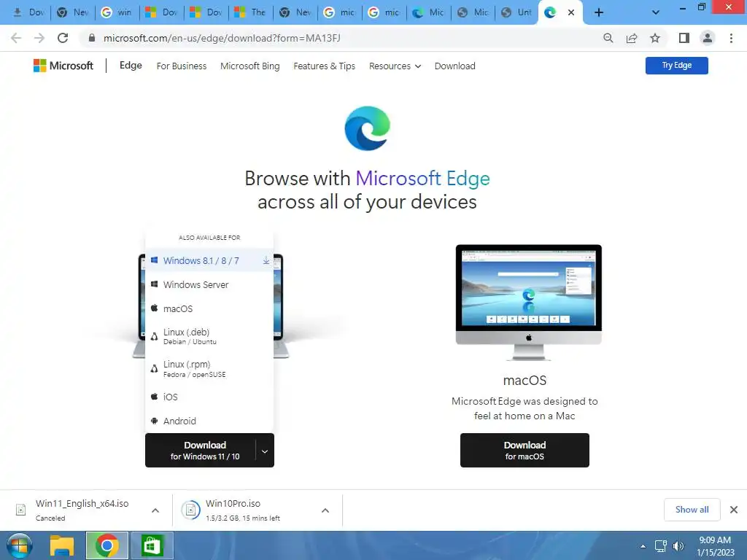Screen dimensions: 747x560
Task: Go back using the browser back arrow
Action: (16, 38)
